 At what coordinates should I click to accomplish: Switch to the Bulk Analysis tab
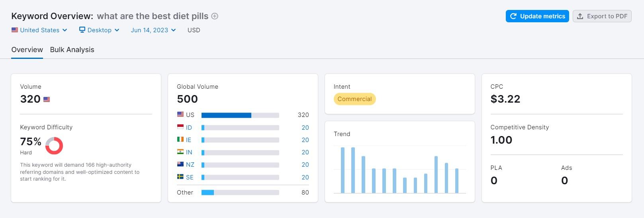click(72, 50)
